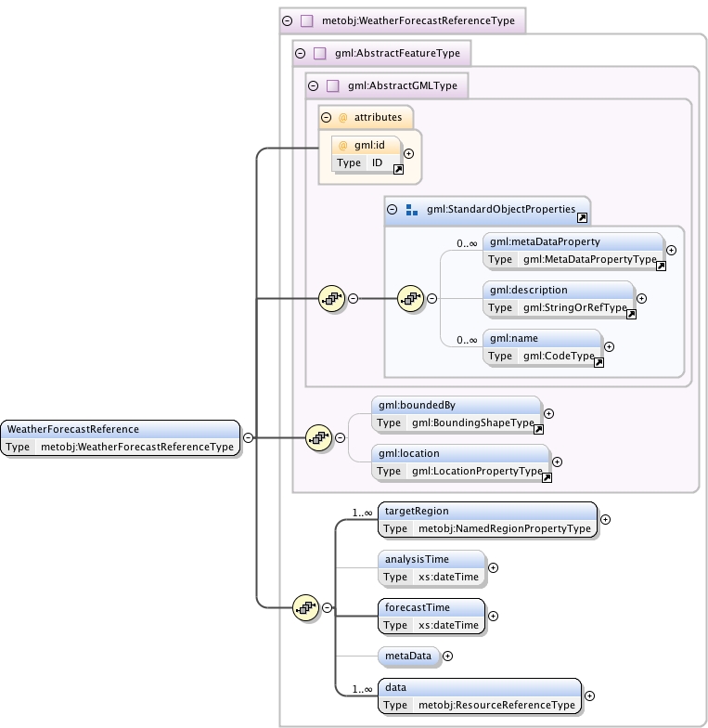Follow the gml:MetaDataPropertyType reference arrow
The height and width of the screenshot is (728, 708).
pyautogui.click(x=661, y=266)
